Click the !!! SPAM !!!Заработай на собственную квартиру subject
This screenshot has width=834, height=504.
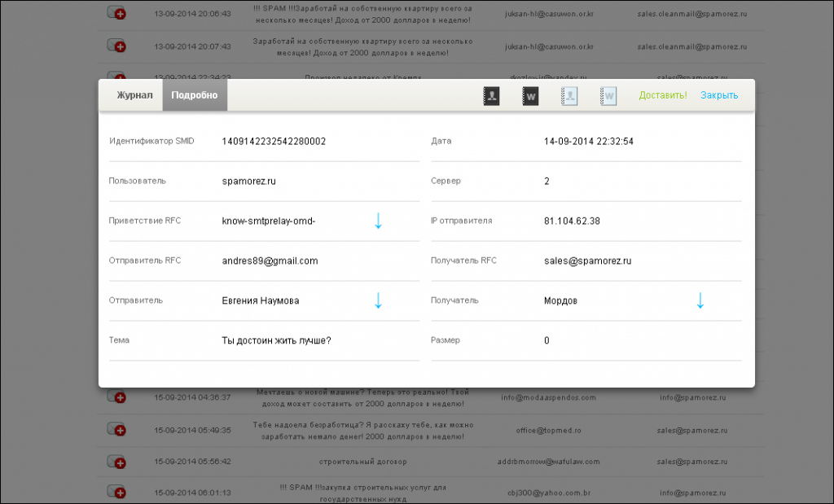(x=362, y=15)
